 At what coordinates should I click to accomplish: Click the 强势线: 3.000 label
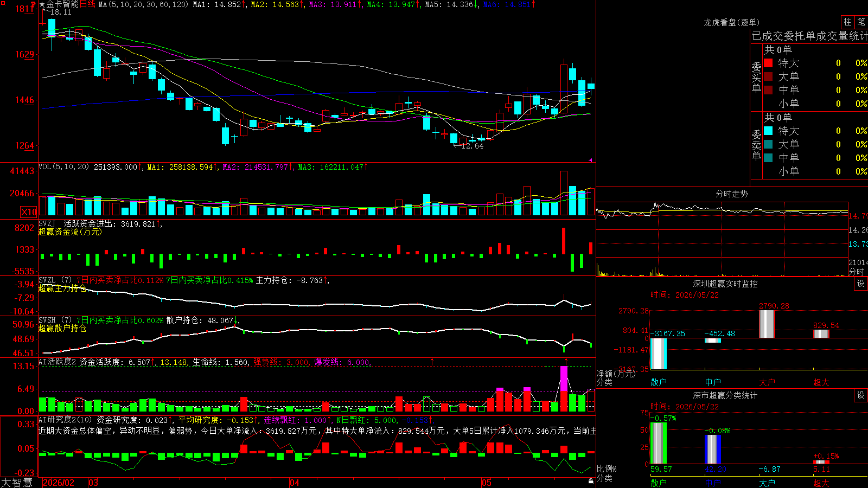[x=282, y=362]
